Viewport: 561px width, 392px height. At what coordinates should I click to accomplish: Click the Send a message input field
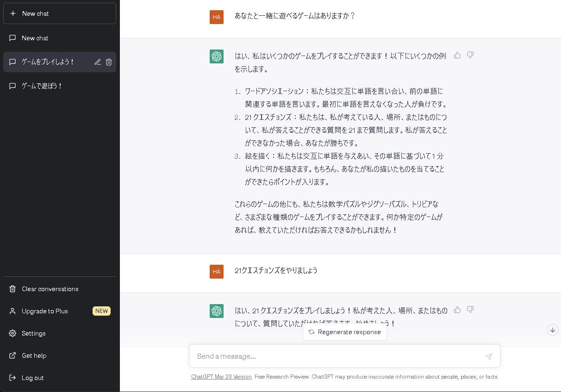[324, 356]
